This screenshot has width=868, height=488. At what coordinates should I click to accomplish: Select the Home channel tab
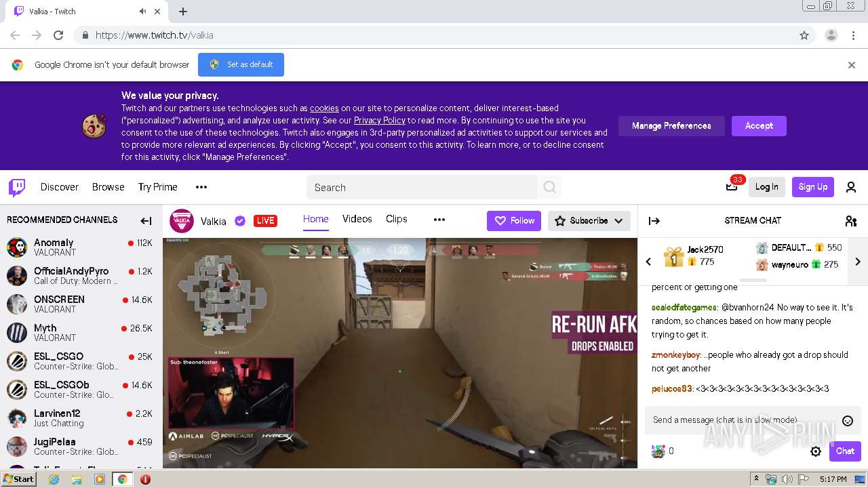pyautogui.click(x=316, y=219)
